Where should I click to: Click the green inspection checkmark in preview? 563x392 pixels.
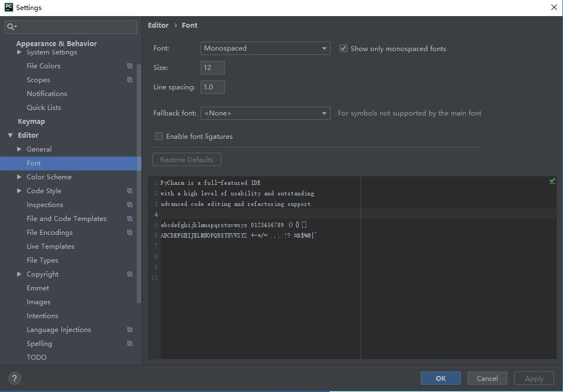click(552, 182)
